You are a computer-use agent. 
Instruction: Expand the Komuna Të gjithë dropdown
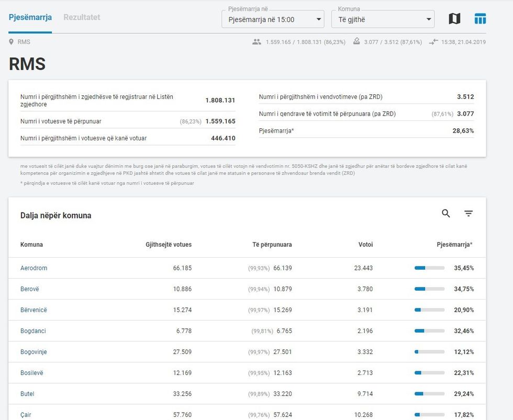(x=383, y=20)
